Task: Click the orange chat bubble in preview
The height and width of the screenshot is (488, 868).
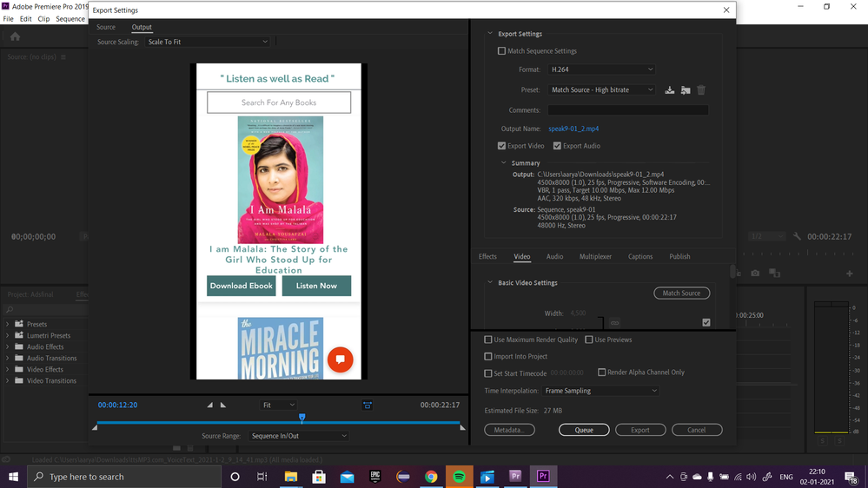Action: point(340,359)
